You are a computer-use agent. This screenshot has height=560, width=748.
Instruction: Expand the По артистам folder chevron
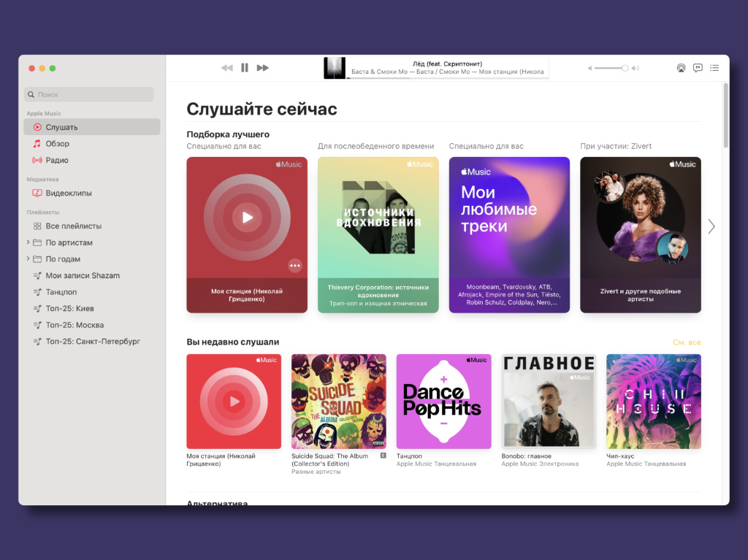coord(28,242)
